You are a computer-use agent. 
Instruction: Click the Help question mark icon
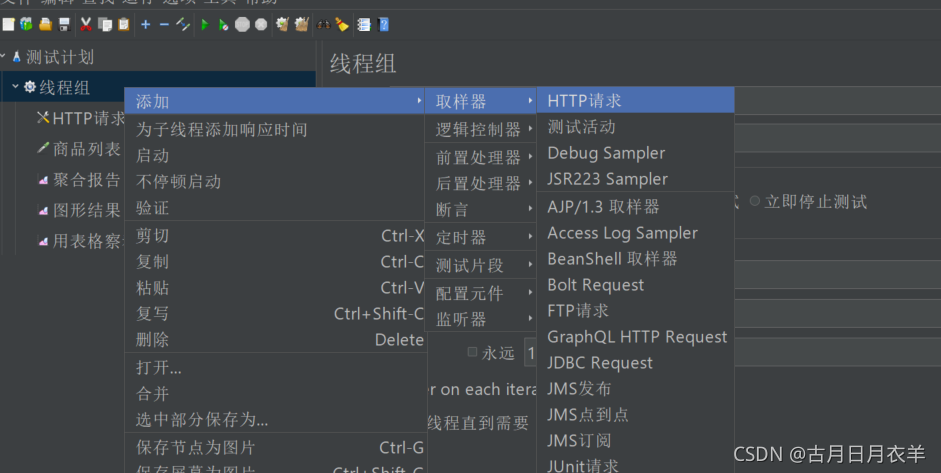click(383, 25)
